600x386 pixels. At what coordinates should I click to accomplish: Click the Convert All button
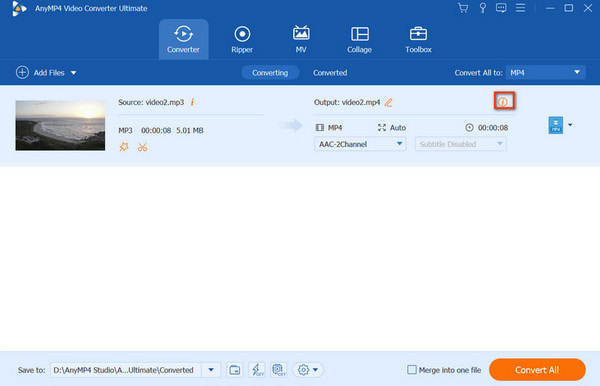point(537,370)
